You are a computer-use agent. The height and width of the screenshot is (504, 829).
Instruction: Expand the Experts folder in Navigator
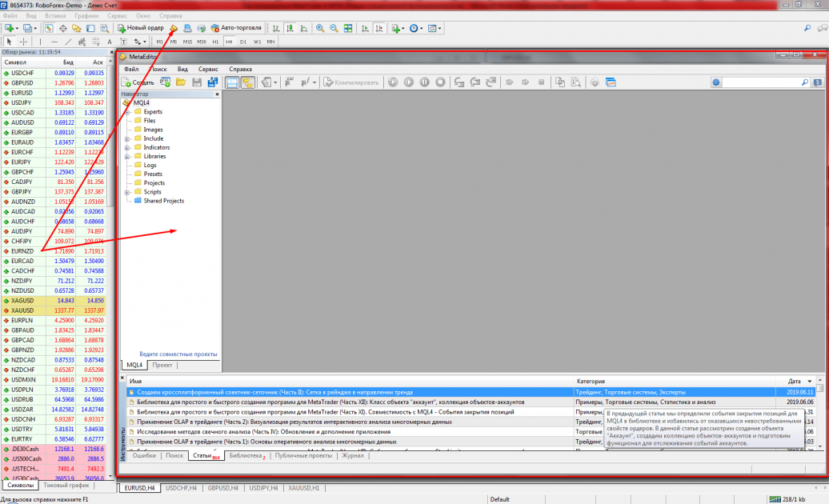(x=127, y=112)
